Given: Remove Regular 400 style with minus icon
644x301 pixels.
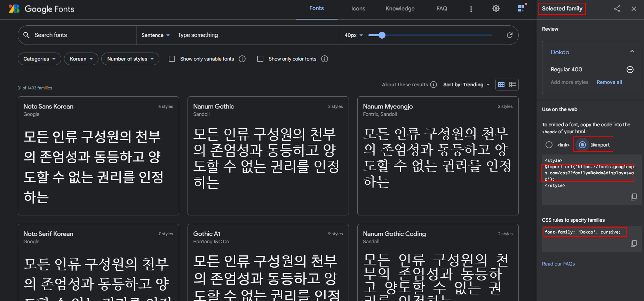Looking at the screenshot, I should [630, 70].
